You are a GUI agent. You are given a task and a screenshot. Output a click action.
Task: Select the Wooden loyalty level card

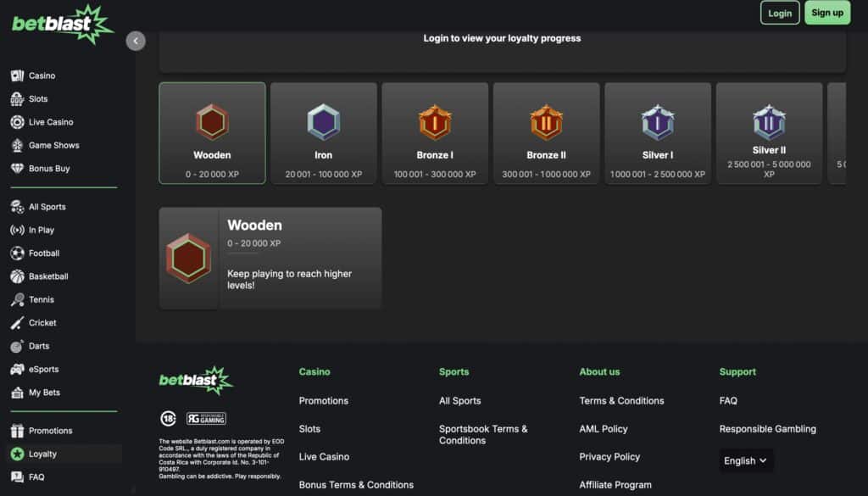212,133
